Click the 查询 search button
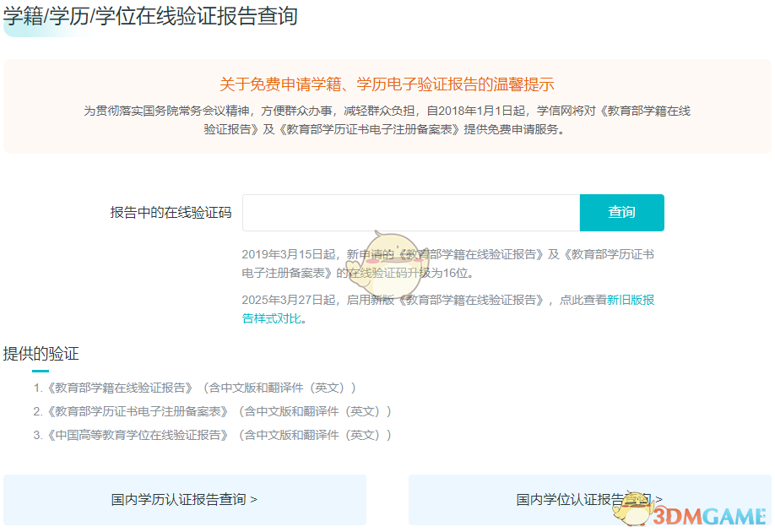 click(x=621, y=213)
